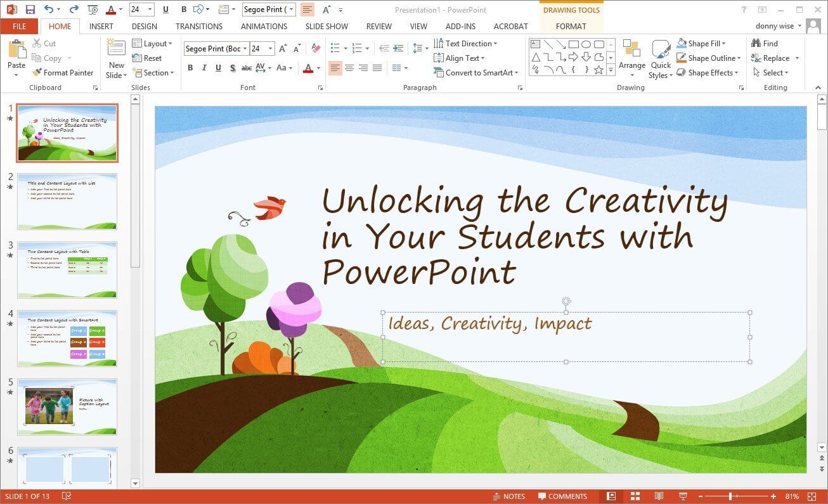Select the triangle shape in the shapes gallery
The image size is (828, 504).
click(535, 57)
